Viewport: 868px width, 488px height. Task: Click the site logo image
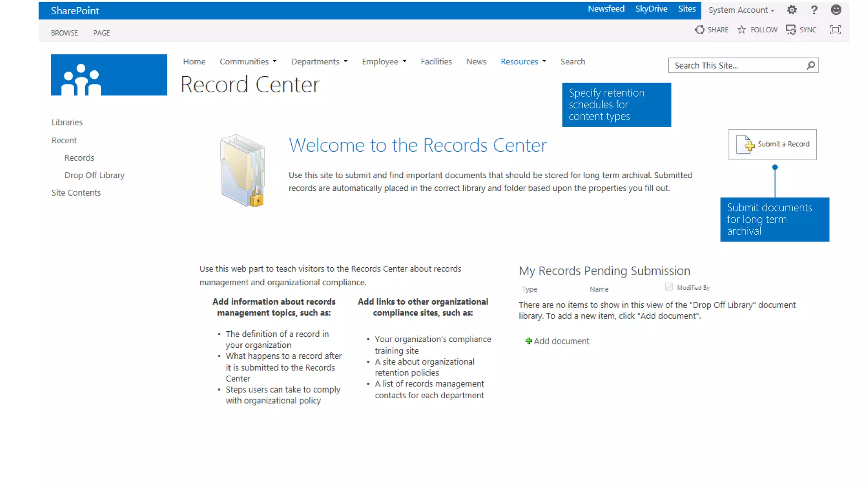pos(109,75)
